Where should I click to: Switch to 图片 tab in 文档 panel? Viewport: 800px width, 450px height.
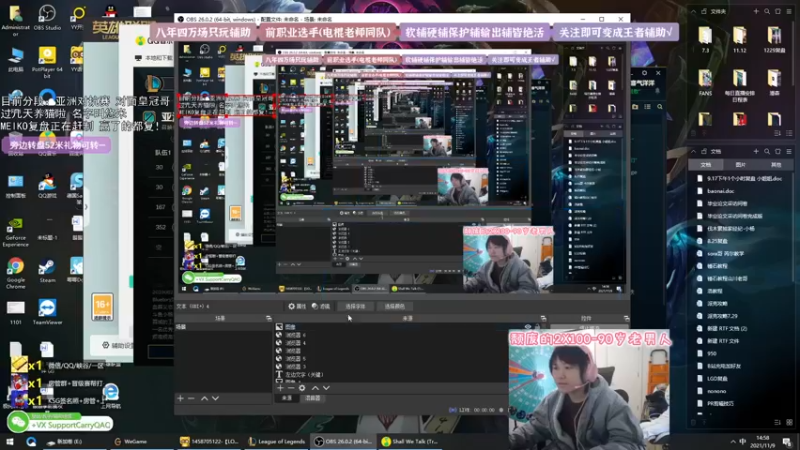pyautogui.click(x=741, y=165)
